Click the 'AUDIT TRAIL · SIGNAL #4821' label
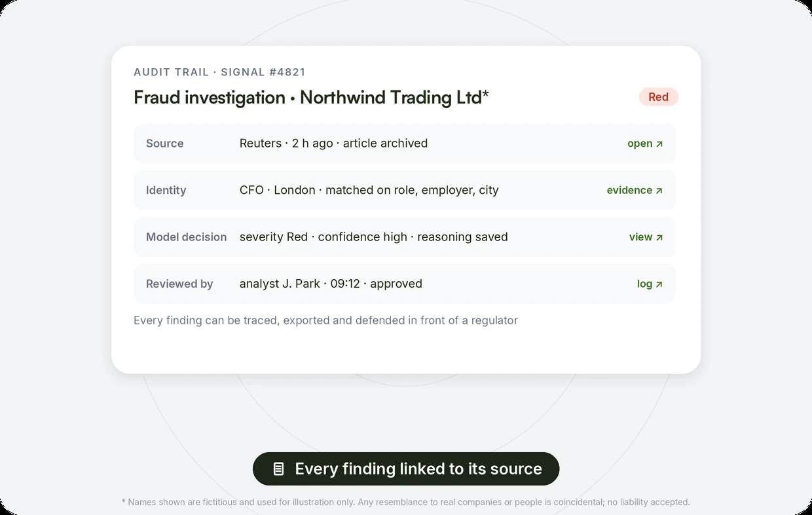 (x=219, y=72)
